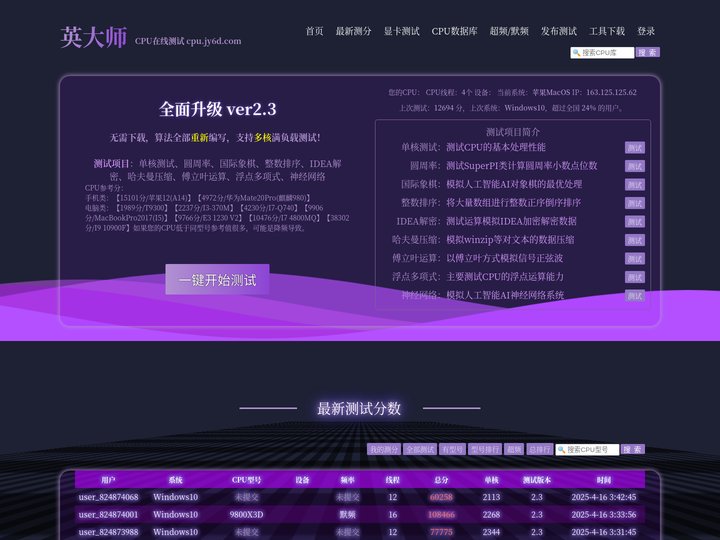The height and width of the screenshot is (540, 720).
Task: Select user_824873988 in the table
Action: 108,532
